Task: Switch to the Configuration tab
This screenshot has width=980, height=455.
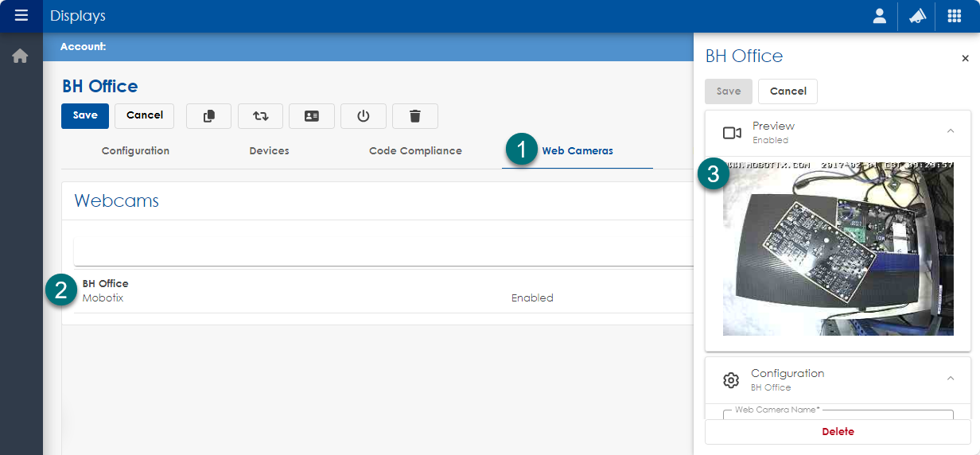Action: pyautogui.click(x=135, y=151)
